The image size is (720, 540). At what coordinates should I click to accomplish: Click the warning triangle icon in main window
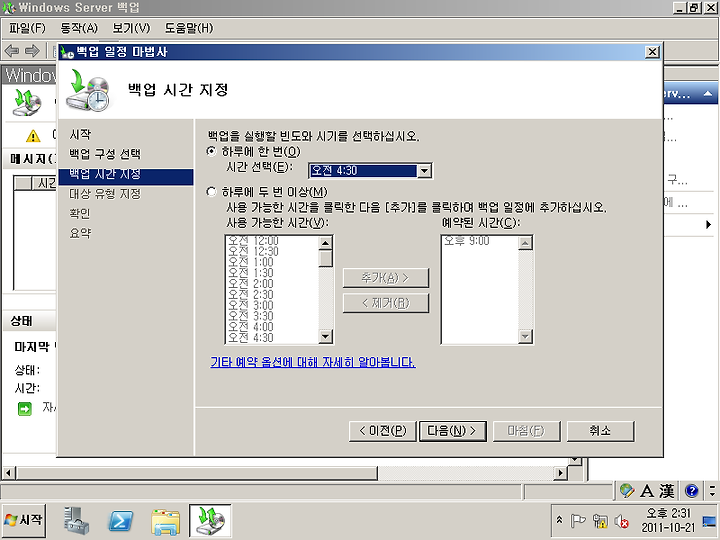[x=33, y=136]
